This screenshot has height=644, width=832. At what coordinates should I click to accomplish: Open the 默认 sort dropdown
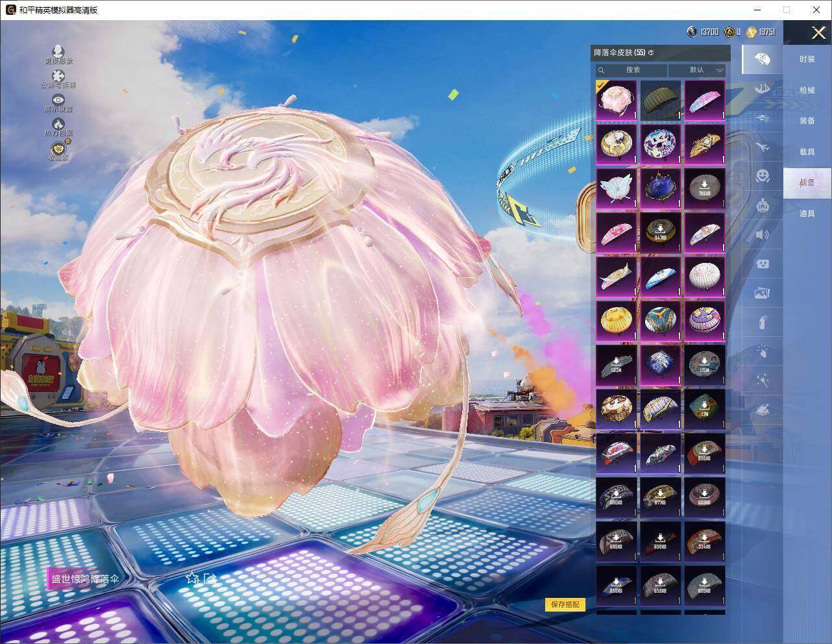(x=698, y=69)
